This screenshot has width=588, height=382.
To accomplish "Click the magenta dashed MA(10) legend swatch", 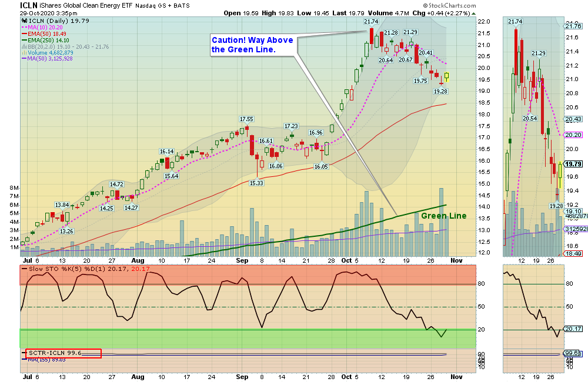I will (24, 28).
